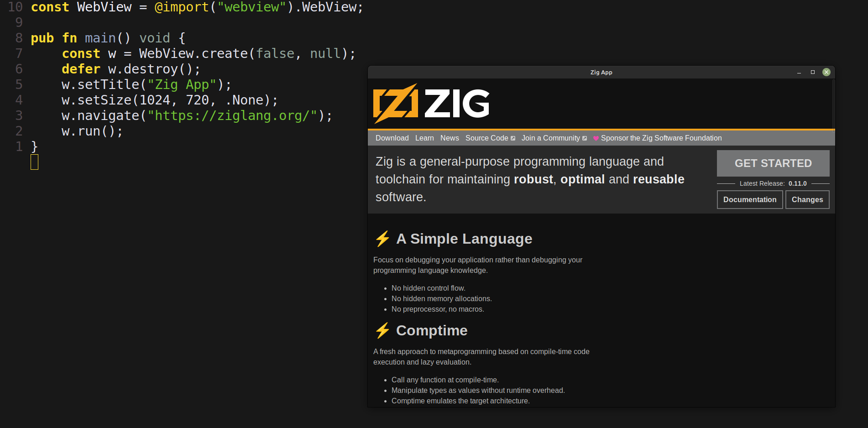
Task: Click the GET STARTED button
Action: click(x=773, y=163)
